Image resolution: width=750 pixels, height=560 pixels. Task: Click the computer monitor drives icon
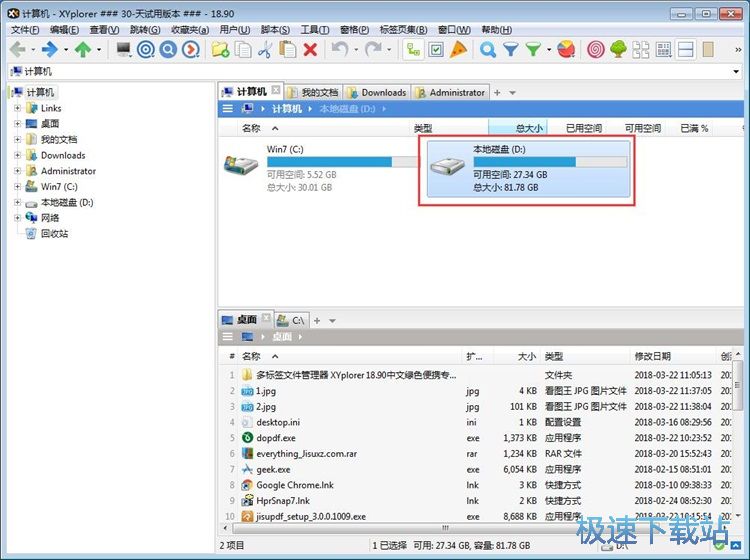[124, 49]
